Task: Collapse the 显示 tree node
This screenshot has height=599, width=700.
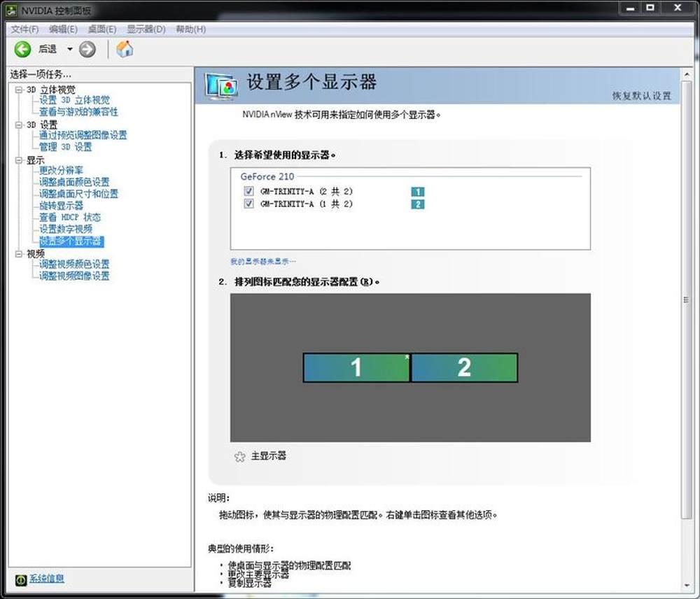Action: 19,160
